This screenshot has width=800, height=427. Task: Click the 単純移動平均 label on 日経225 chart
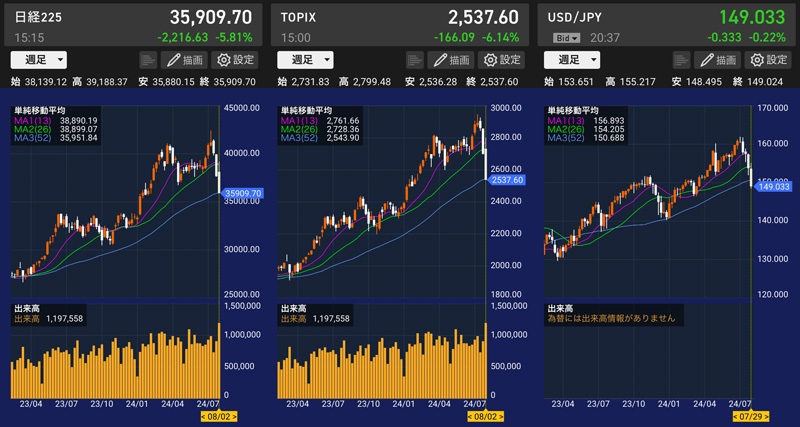(39, 111)
